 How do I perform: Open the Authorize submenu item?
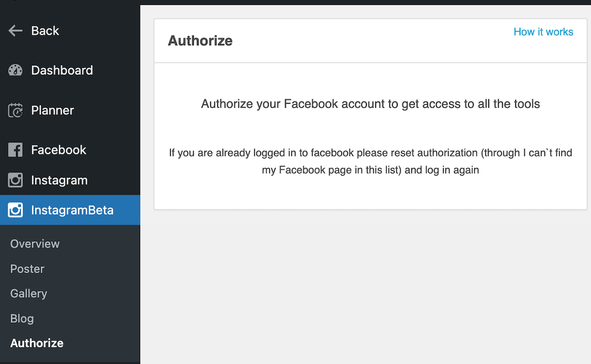pos(37,343)
